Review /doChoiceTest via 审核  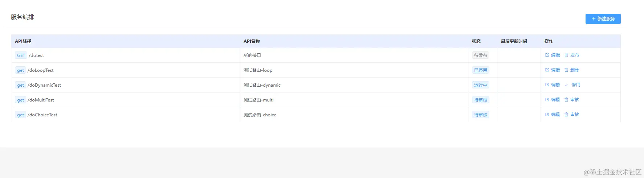pos(571,115)
